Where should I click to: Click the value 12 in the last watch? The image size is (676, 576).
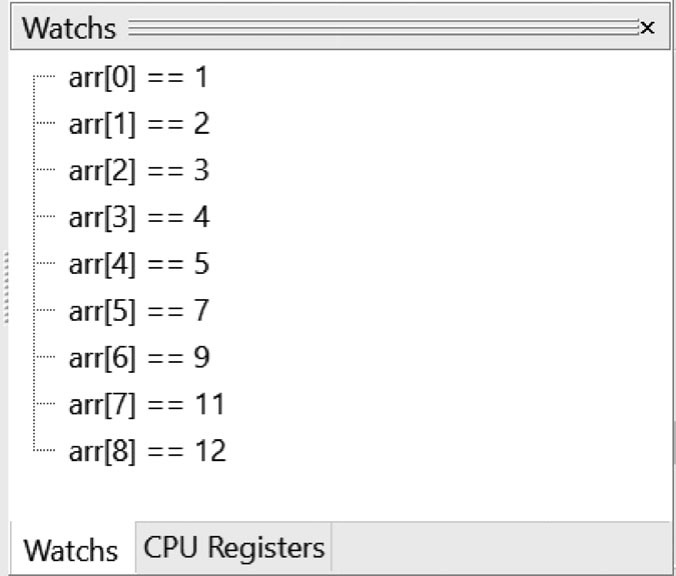point(211,451)
